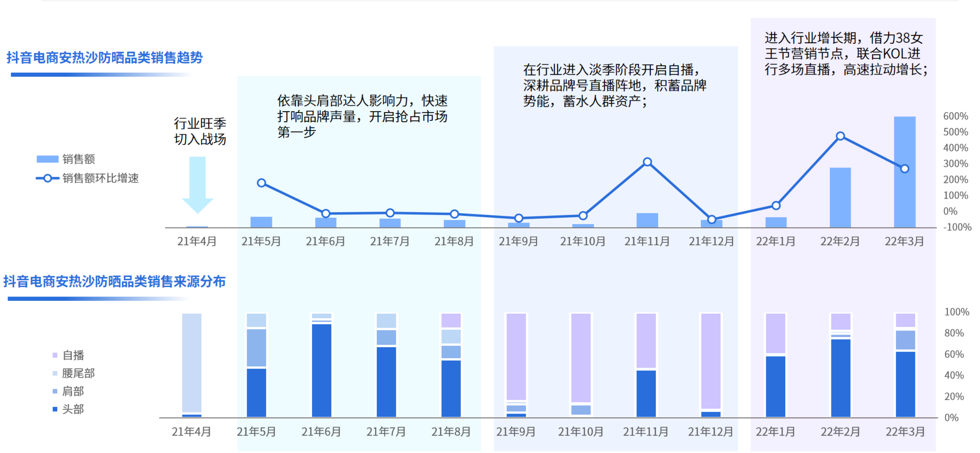Click the 21年5月 头部 dark blue segment
The image size is (980, 453).
[256, 393]
